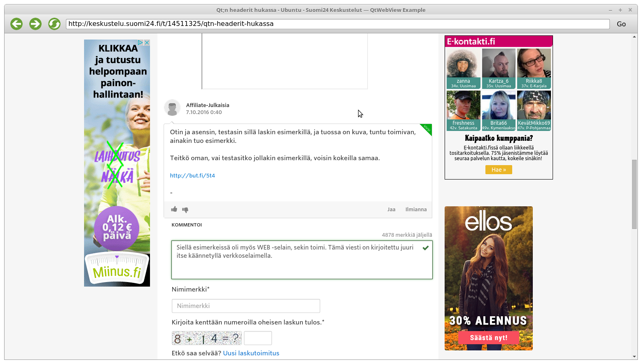Click the vertical scrollbar thumb
Screen dimensions: 642x364
pyautogui.click(x=635, y=194)
